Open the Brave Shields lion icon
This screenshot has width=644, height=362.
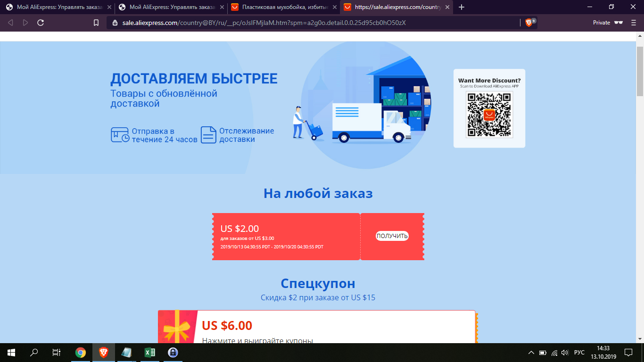(528, 23)
